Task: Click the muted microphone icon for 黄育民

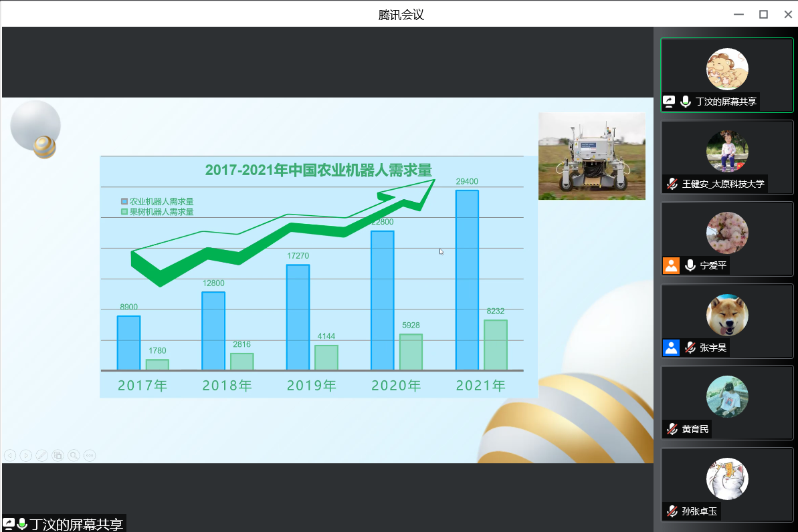Action: click(x=672, y=429)
